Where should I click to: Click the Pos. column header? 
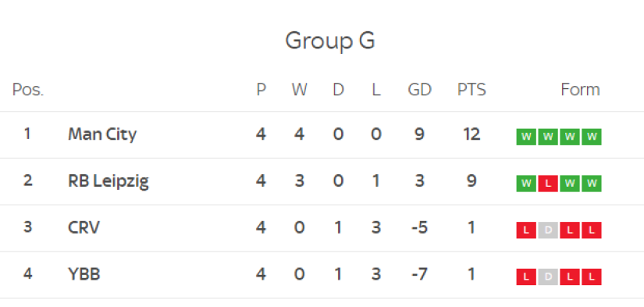tap(28, 90)
